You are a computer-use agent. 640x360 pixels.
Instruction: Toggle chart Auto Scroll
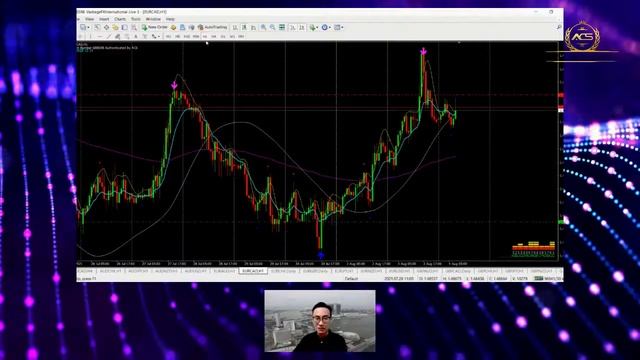[x=292, y=27]
